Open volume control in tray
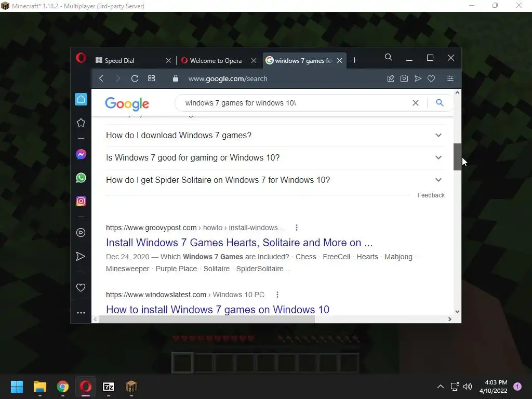Image resolution: width=532 pixels, height=399 pixels. (x=468, y=387)
